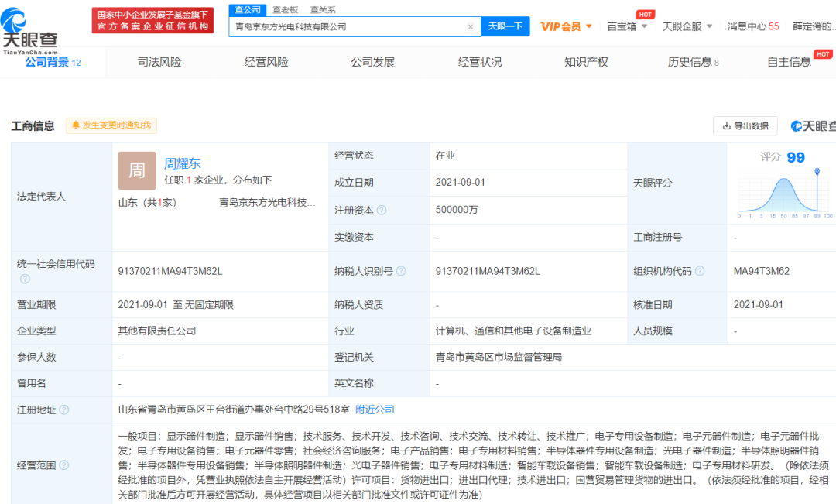The image size is (836, 504).
Task: Open legal representative 周耀东 profile link
Action: coord(183,163)
